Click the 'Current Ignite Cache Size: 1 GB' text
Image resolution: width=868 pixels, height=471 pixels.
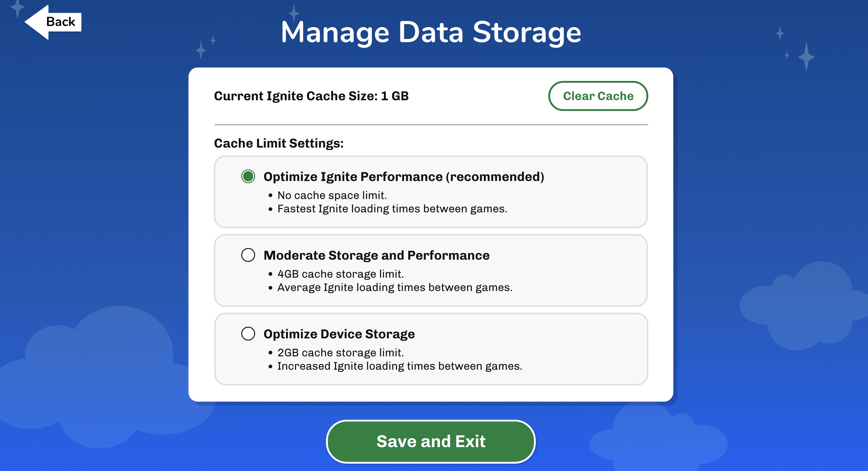click(x=311, y=96)
